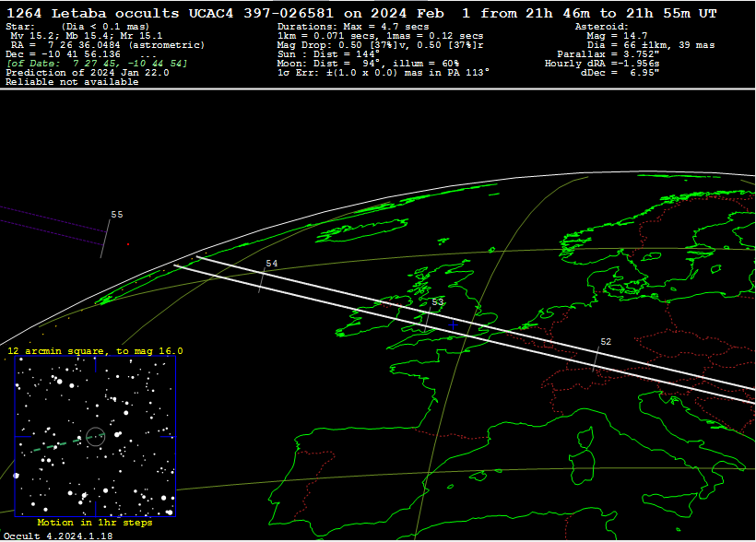Click the 'Asteroid:' heading

(x=602, y=27)
